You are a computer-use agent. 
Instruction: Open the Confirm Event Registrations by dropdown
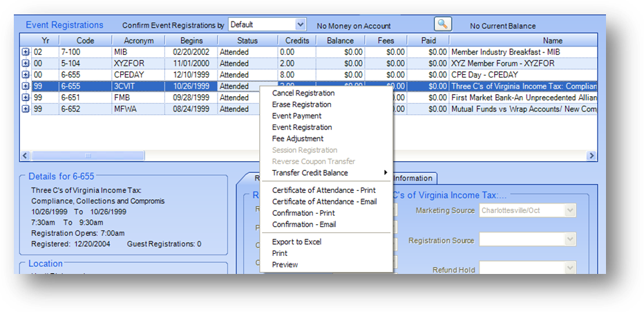(300, 24)
